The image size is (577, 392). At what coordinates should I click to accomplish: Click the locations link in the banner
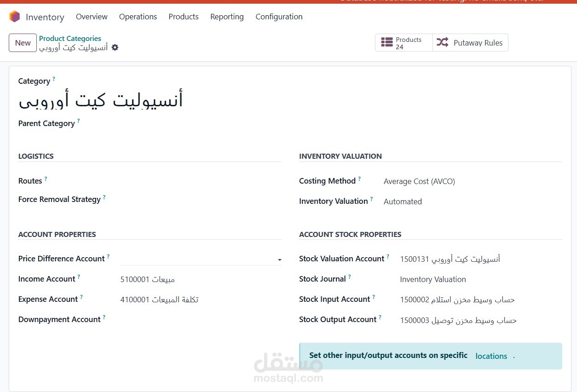tap(491, 356)
